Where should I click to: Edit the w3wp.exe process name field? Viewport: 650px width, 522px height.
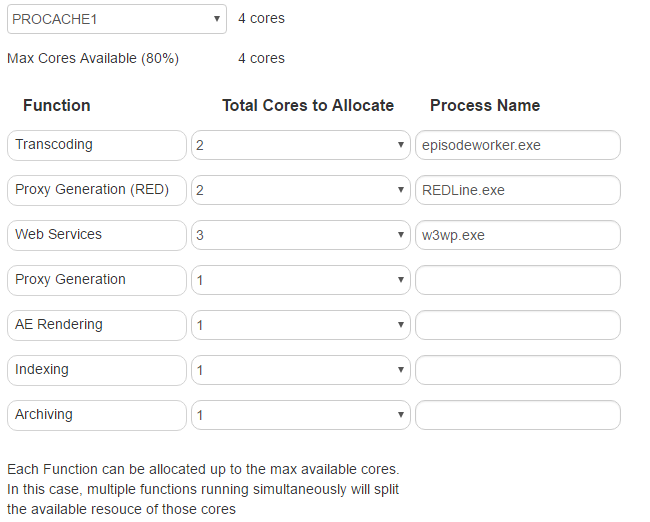[518, 235]
